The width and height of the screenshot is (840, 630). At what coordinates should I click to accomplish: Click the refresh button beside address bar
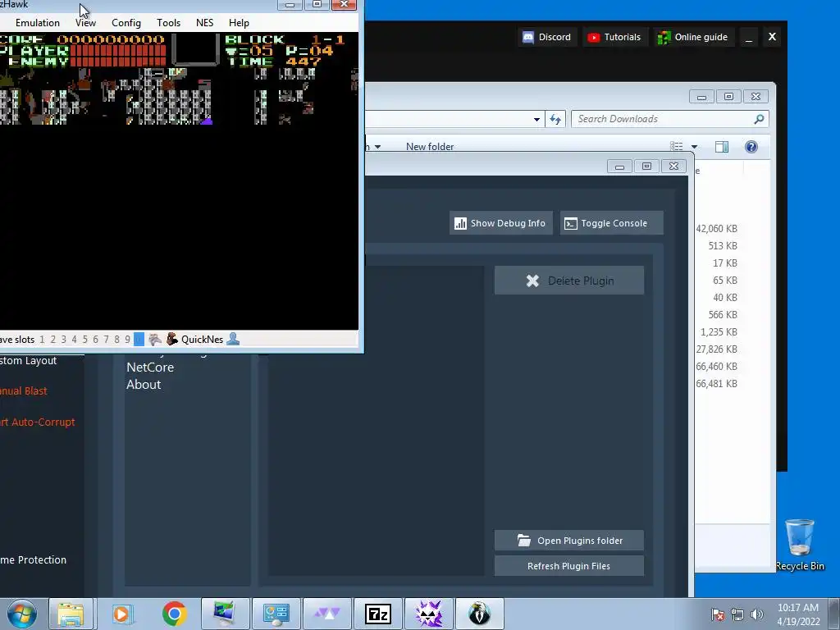coord(555,119)
